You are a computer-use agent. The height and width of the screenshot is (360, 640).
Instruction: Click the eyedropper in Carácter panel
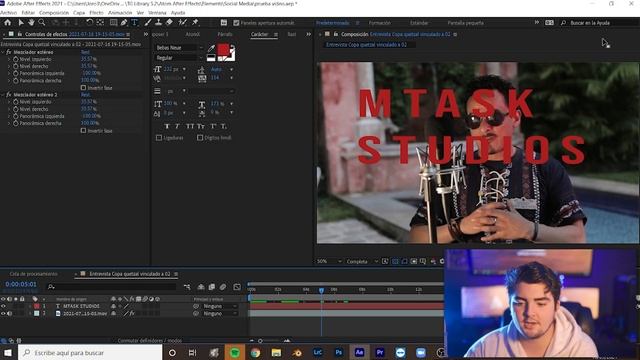[x=211, y=49]
